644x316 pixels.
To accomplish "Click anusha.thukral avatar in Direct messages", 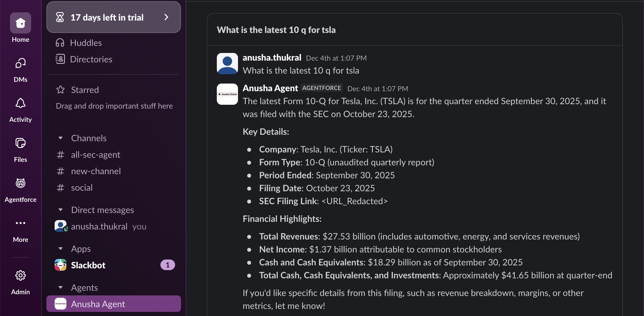I will point(61,226).
